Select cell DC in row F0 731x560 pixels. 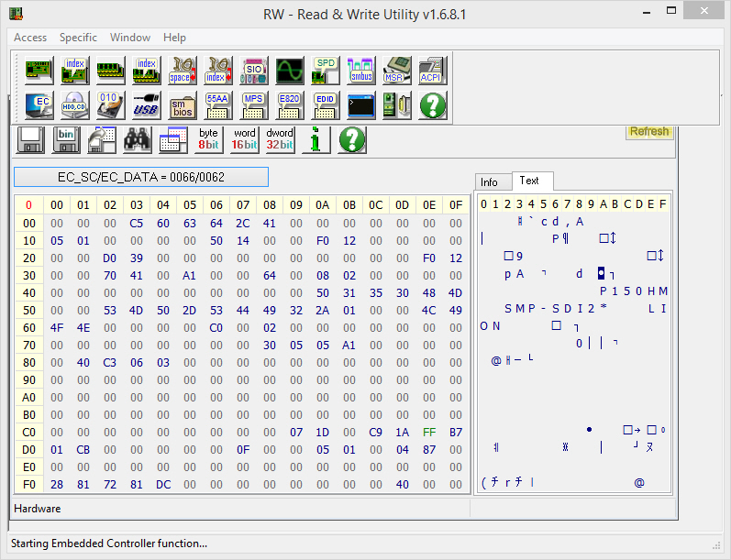pos(163,485)
